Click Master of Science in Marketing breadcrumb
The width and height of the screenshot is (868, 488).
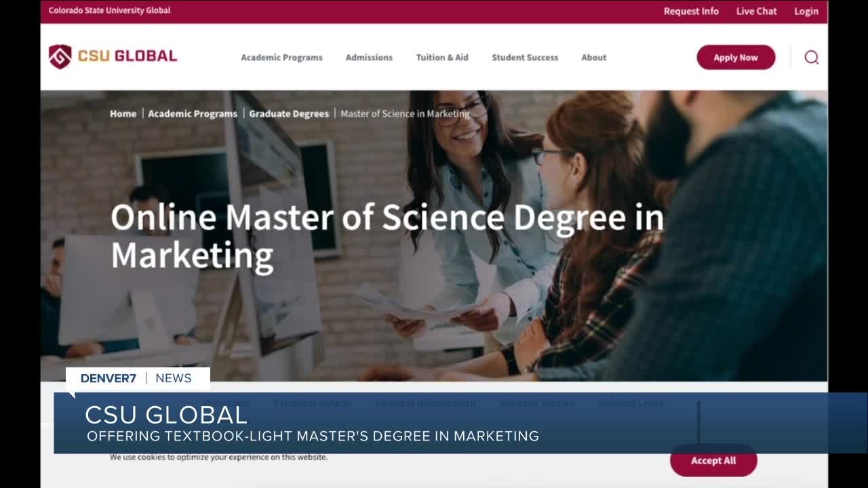coord(405,114)
